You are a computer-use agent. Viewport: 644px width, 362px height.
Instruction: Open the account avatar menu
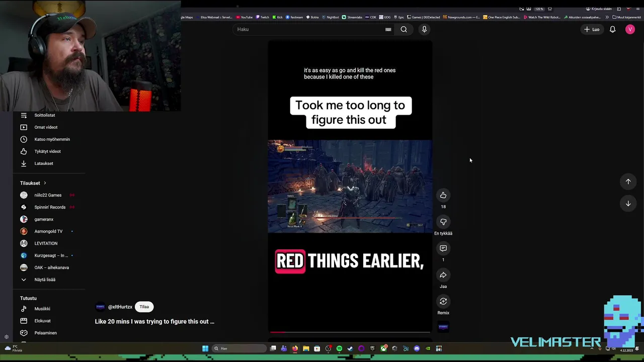[x=630, y=29]
